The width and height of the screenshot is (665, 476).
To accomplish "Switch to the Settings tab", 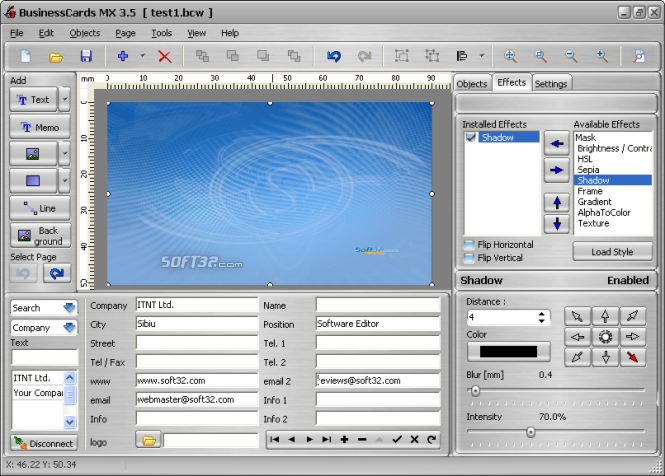I will point(550,84).
